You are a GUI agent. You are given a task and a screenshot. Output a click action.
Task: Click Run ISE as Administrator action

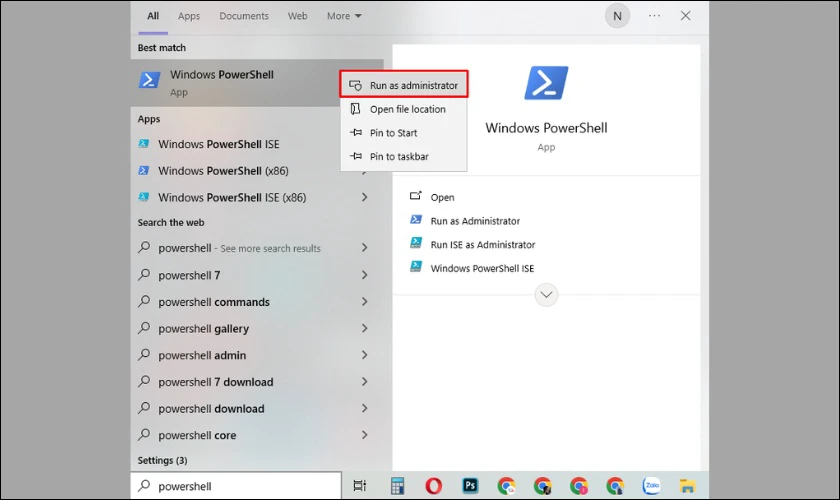pos(483,244)
